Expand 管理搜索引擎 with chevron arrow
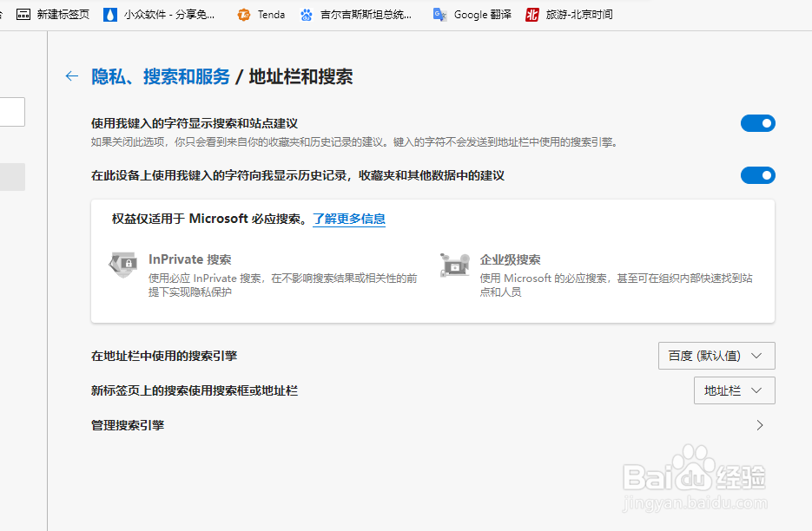The image size is (812, 531). [760, 425]
